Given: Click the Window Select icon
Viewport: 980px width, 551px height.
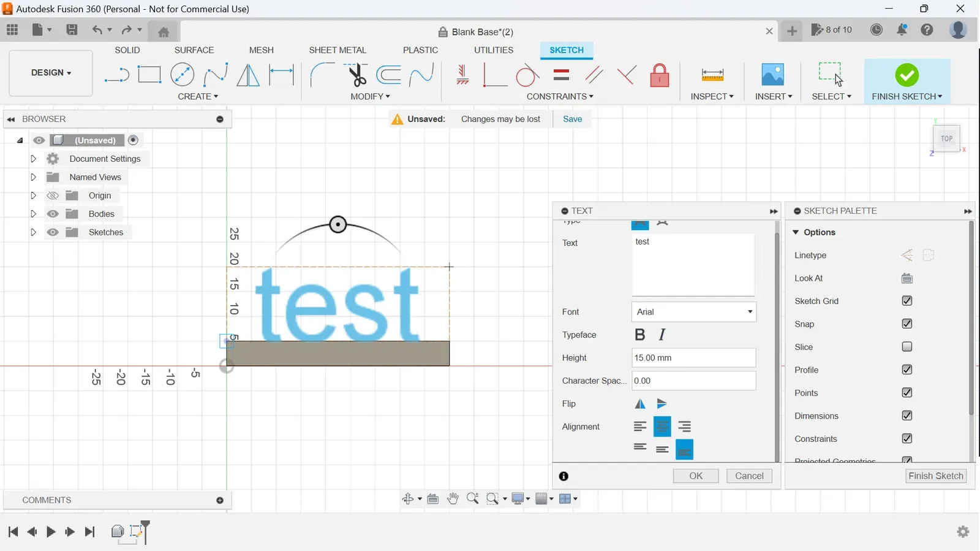Looking at the screenshot, I should click(831, 74).
